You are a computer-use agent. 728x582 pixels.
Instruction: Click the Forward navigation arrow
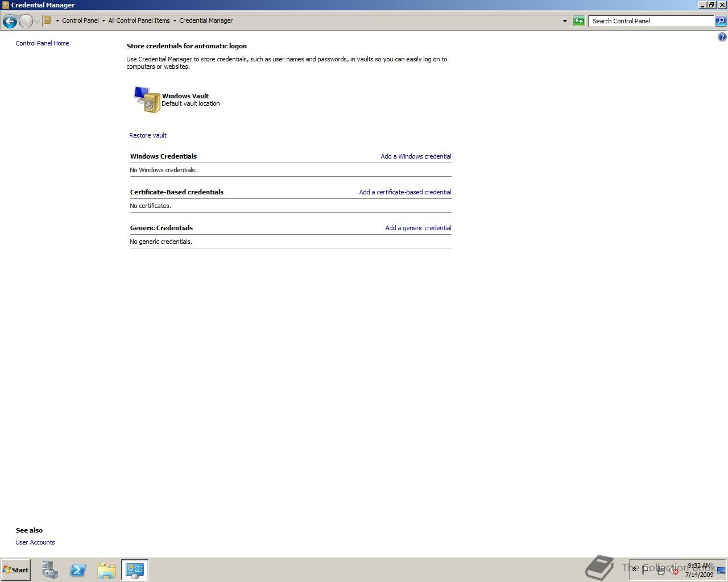pyautogui.click(x=26, y=21)
